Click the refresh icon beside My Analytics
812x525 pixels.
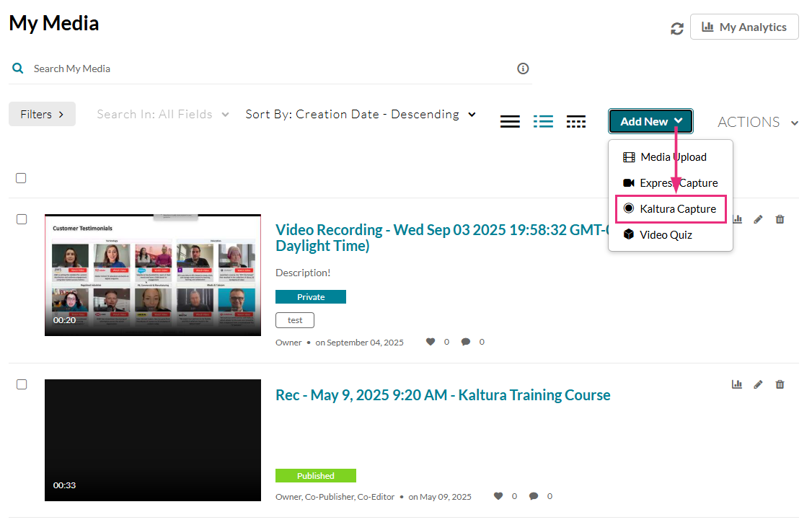tap(677, 28)
